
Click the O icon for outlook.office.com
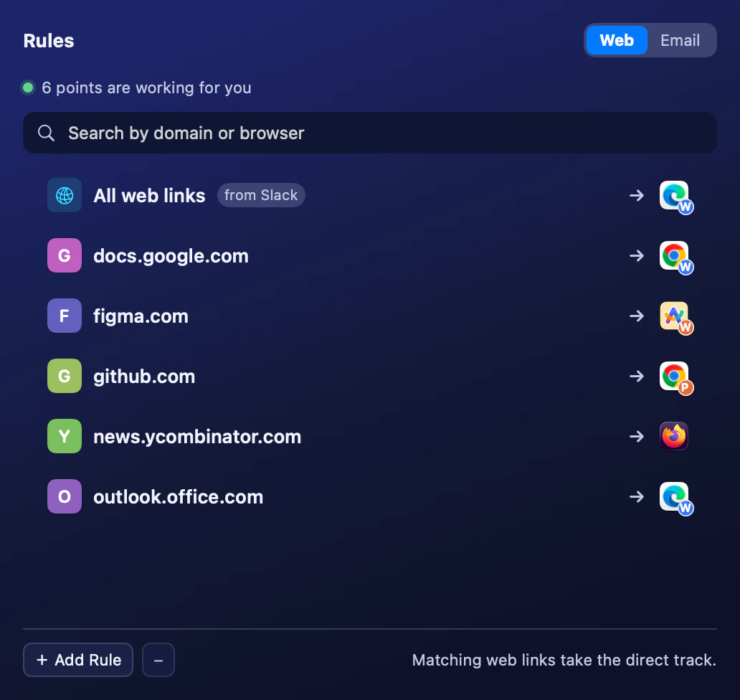(x=65, y=496)
